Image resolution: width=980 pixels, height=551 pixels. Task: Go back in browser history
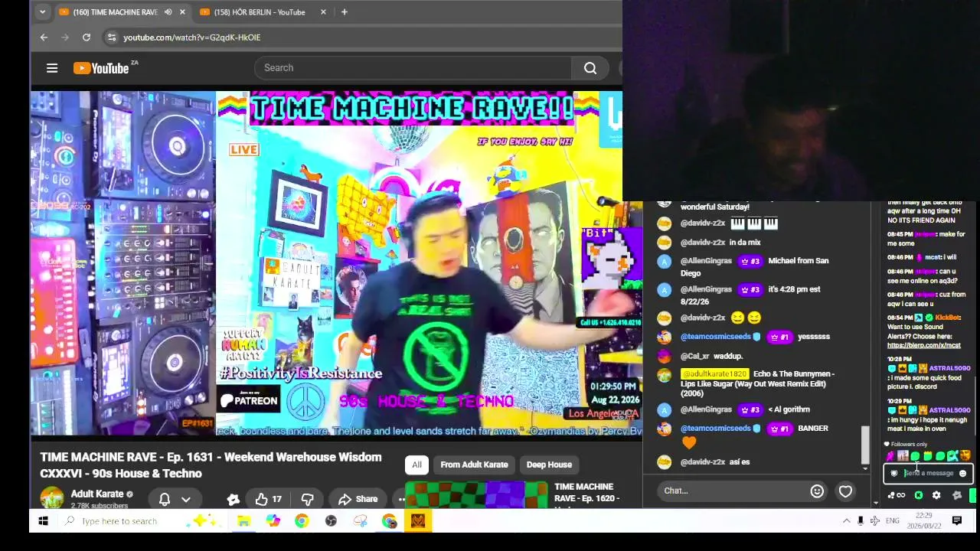click(x=44, y=37)
